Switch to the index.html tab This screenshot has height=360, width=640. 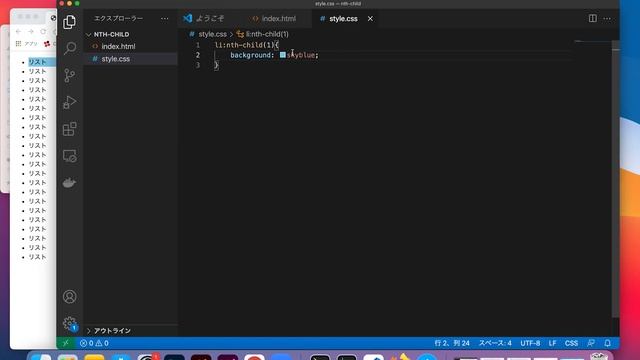tap(279, 19)
